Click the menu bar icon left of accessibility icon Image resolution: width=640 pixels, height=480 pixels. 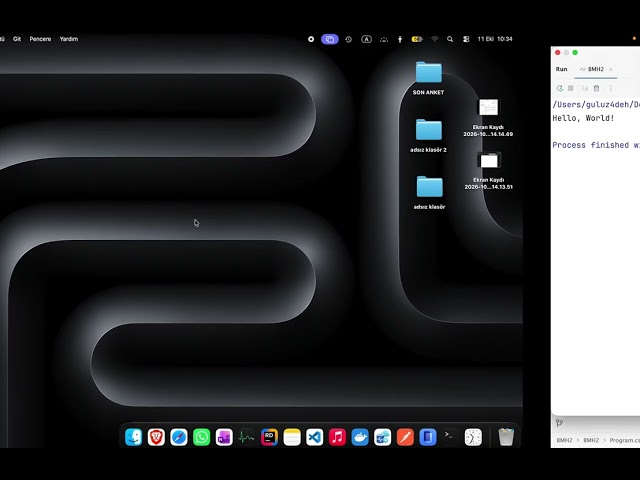point(384,39)
